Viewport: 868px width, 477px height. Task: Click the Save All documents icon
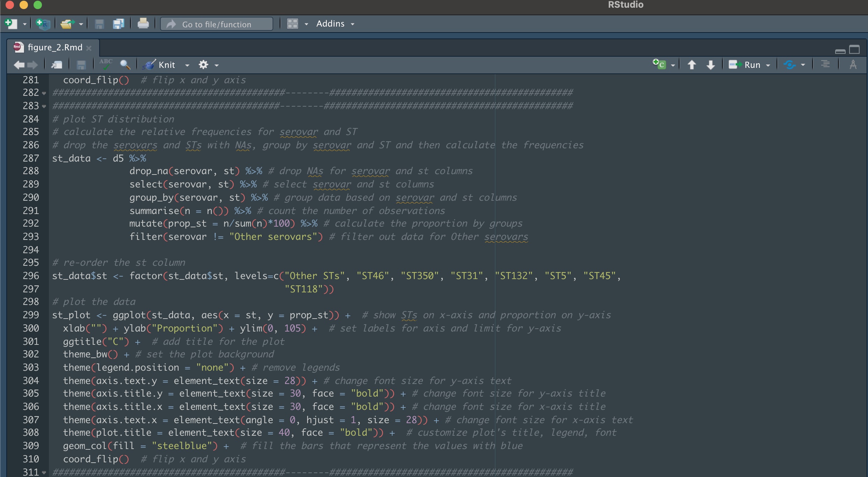pos(118,24)
